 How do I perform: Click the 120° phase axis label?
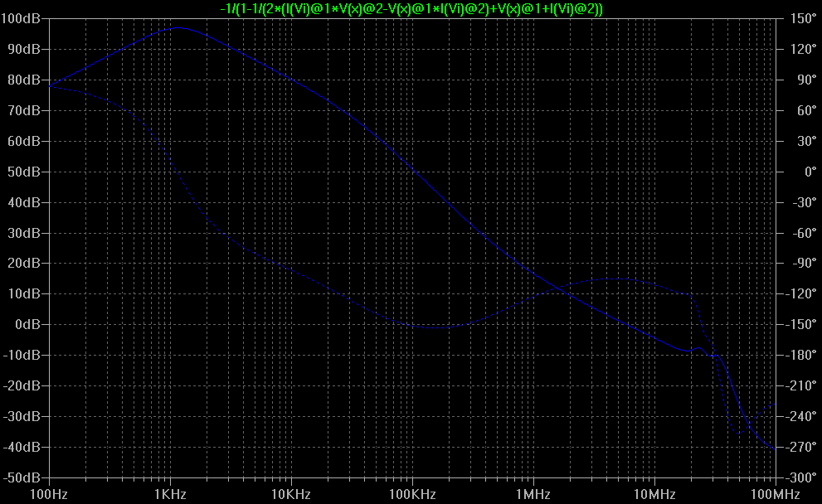coord(803,49)
